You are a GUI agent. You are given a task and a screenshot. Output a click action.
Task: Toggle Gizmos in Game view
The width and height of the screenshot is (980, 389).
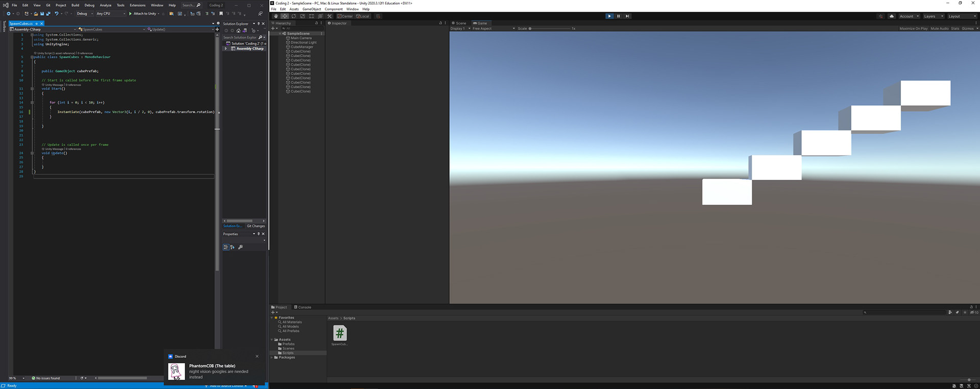(968, 29)
